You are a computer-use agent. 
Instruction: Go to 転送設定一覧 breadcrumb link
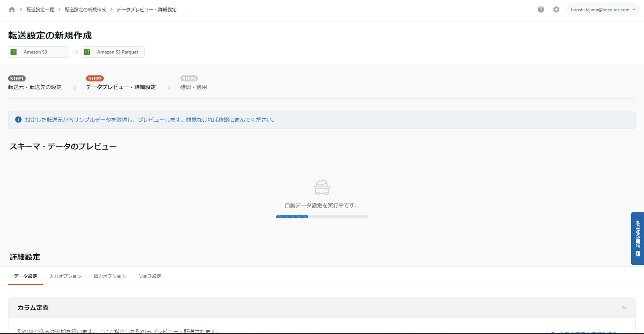pos(40,9)
